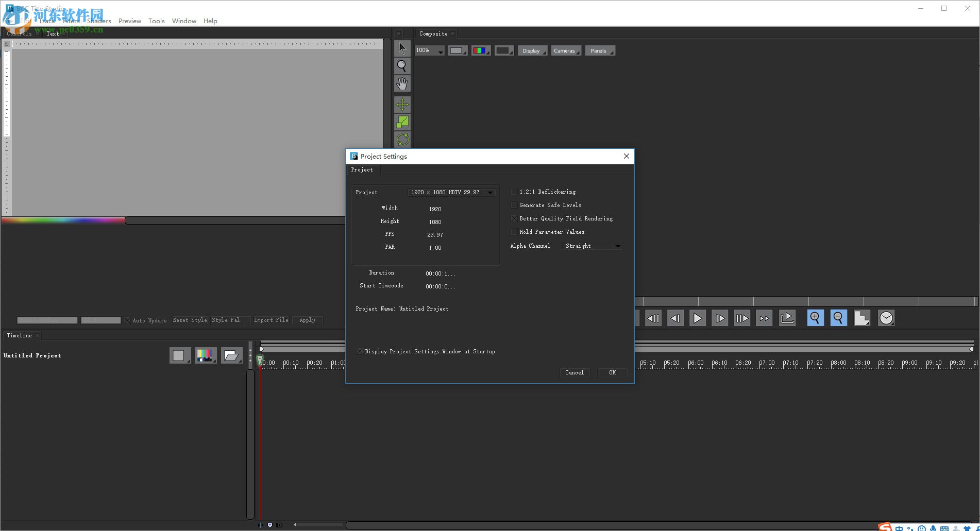Step forward one frame
Screen dimensions: 980x531
(720, 318)
